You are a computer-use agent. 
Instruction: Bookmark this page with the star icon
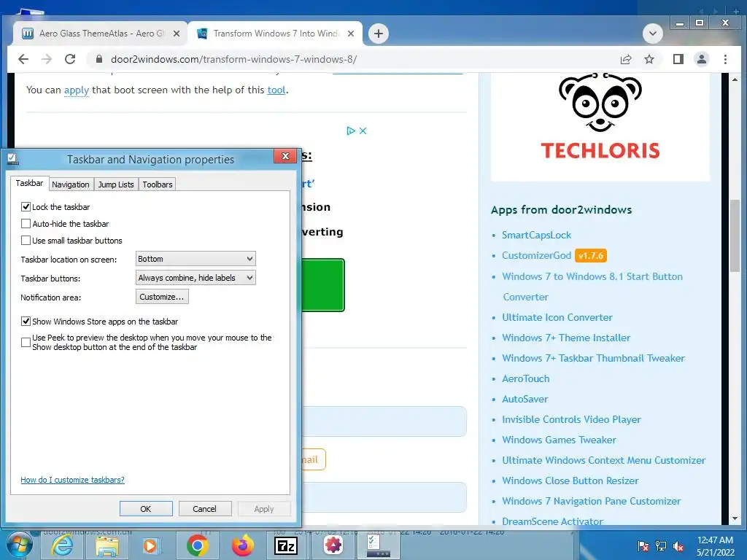649,59
